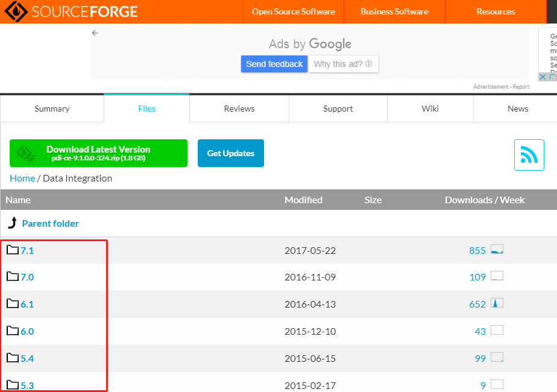Click the 9 downloads count
The width and height of the screenshot is (557, 392).
pyautogui.click(x=483, y=385)
